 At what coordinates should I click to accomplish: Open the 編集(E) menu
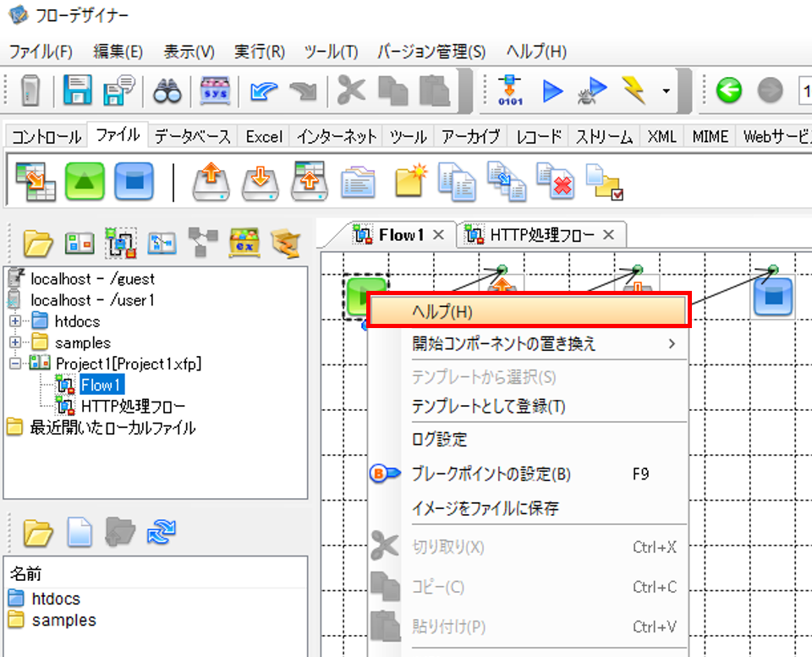pyautogui.click(x=118, y=52)
